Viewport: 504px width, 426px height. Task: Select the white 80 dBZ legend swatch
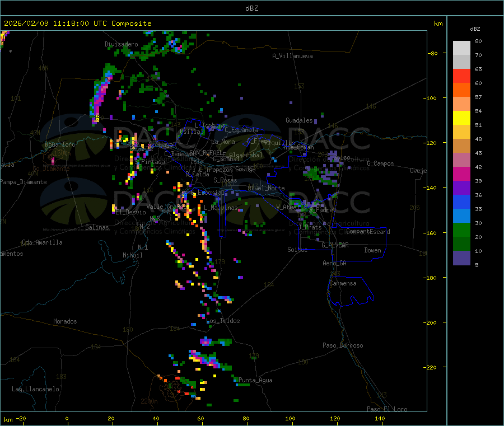click(x=461, y=48)
